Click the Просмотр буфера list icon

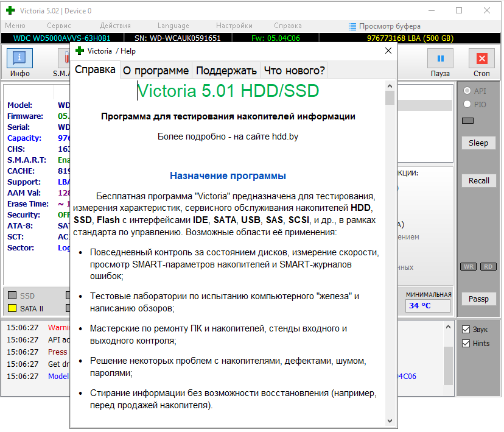coord(352,26)
